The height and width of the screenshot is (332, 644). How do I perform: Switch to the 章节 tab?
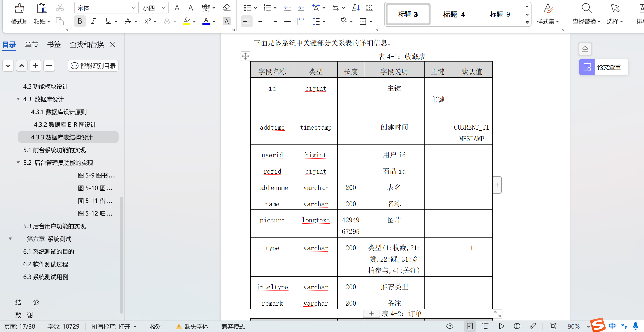click(31, 45)
